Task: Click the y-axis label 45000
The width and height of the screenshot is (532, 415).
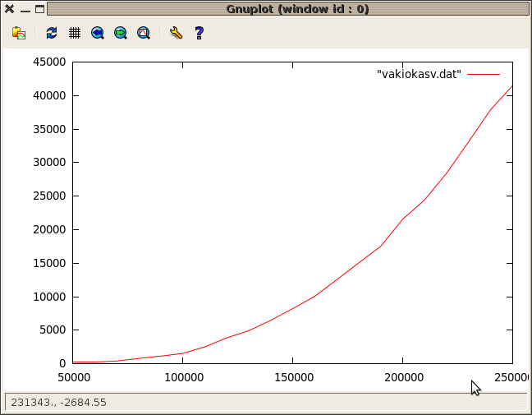Action: (x=49, y=62)
